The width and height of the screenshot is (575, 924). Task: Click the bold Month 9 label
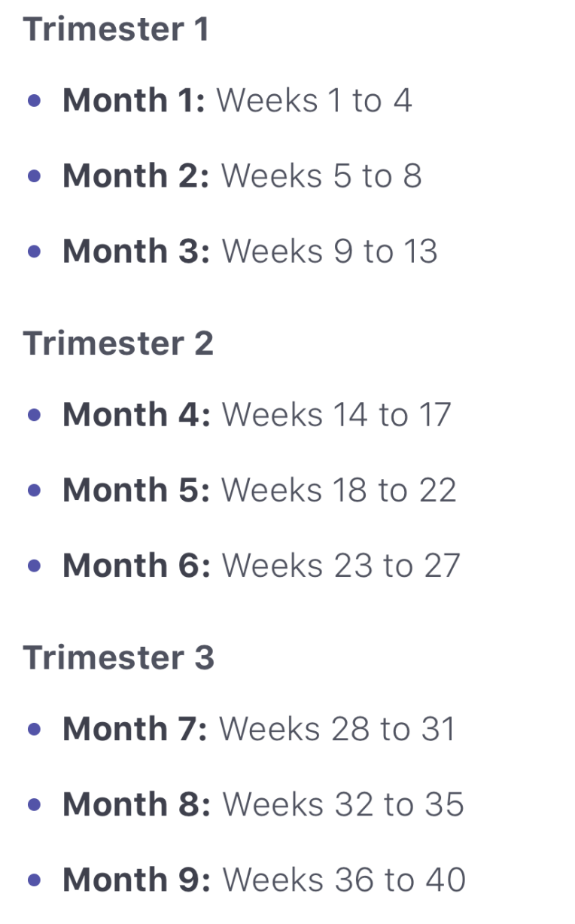pos(136,880)
